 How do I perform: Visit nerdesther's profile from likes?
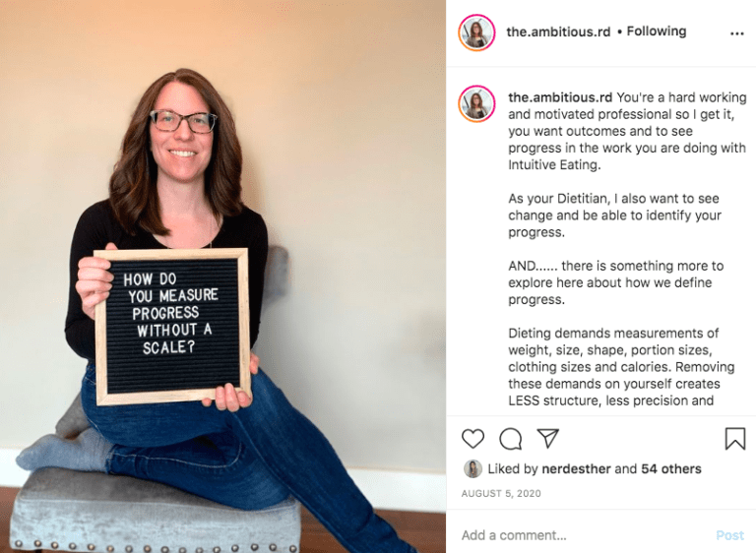tap(576, 468)
